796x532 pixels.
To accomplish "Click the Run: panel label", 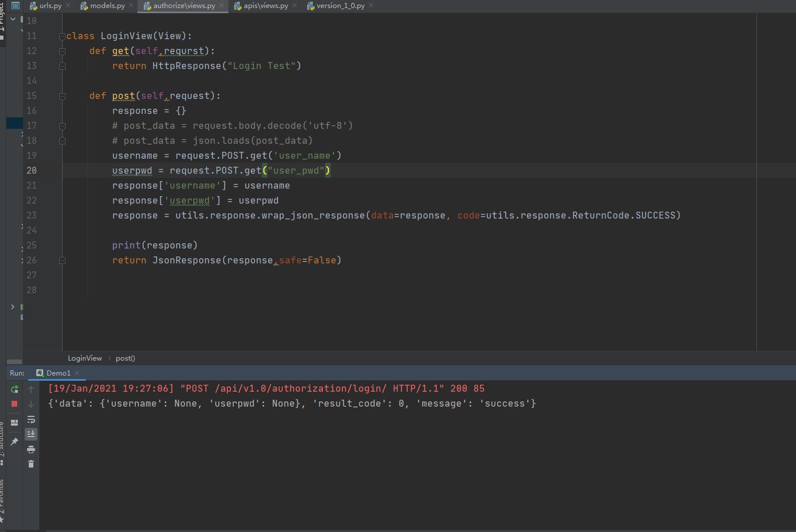I will 17,373.
